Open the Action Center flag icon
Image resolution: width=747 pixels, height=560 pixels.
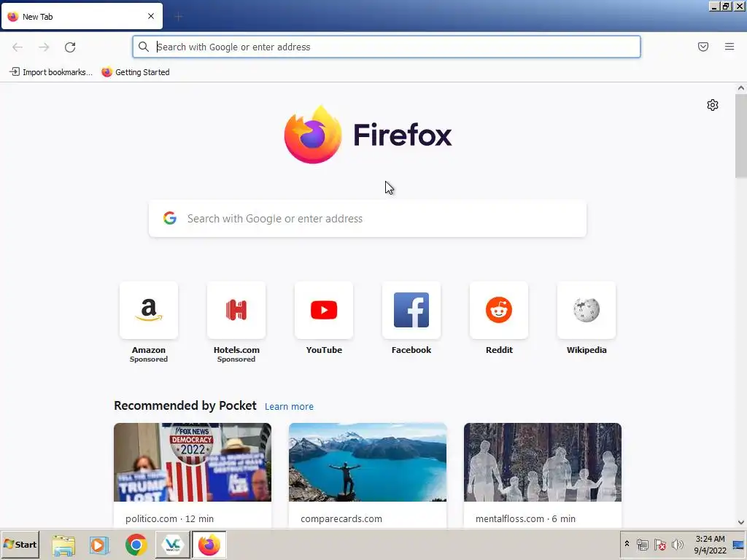[659, 544]
